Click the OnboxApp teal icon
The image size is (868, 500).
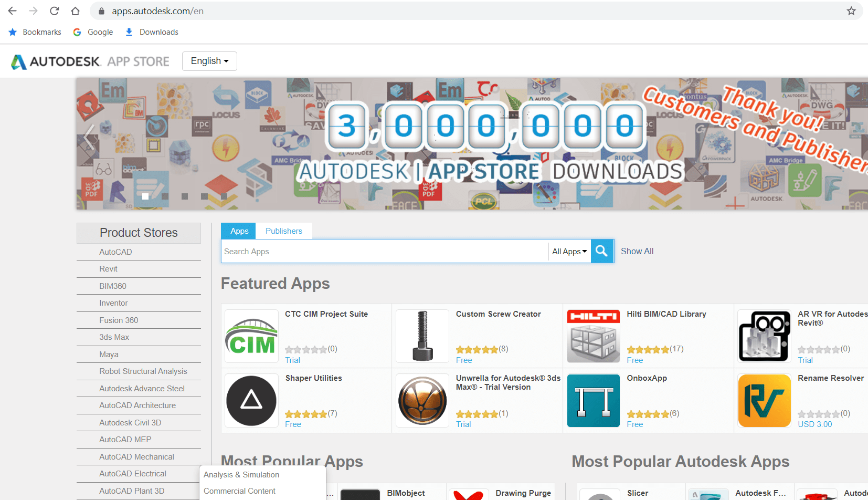click(594, 401)
